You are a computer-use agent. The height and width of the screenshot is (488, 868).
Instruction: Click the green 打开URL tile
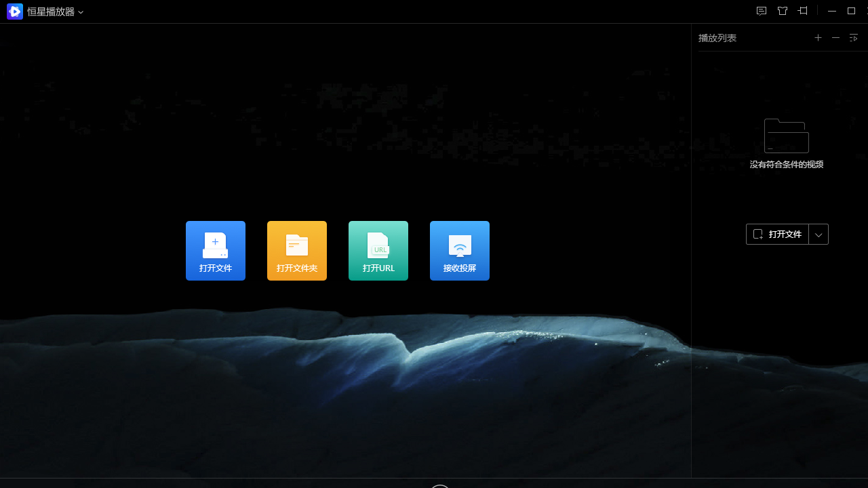coord(378,251)
